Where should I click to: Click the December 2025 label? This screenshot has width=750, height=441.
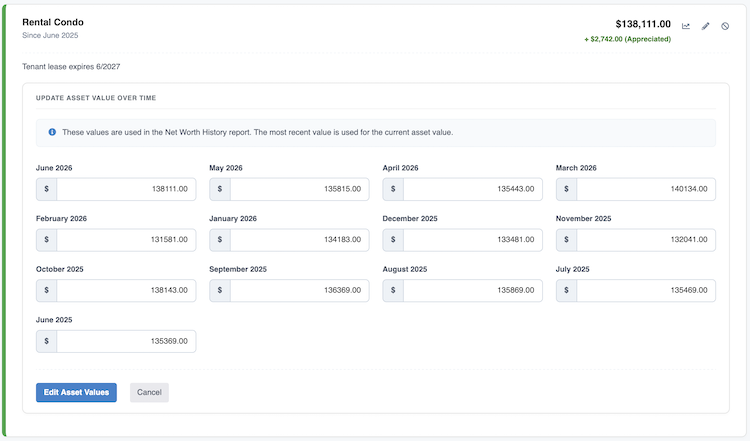click(410, 219)
